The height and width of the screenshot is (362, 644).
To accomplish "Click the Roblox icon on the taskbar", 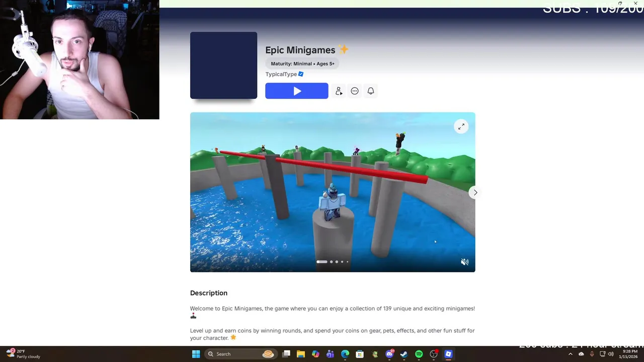I will click(x=448, y=354).
